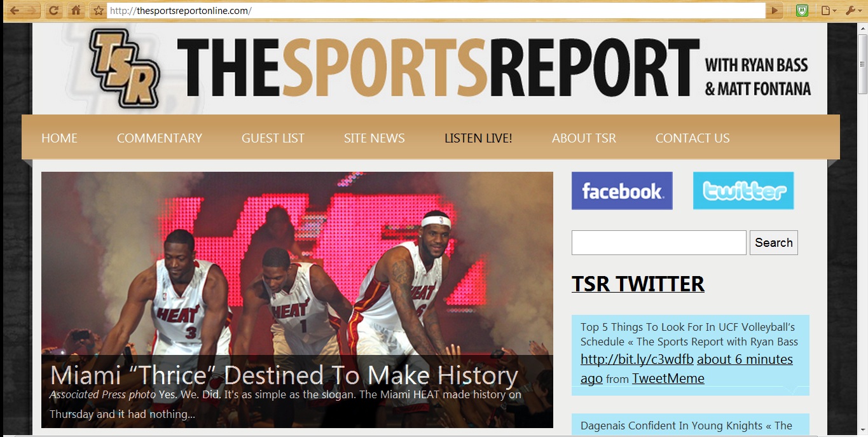The width and height of the screenshot is (868, 437).
Task: Open the HOME navigation item
Action: 59,138
